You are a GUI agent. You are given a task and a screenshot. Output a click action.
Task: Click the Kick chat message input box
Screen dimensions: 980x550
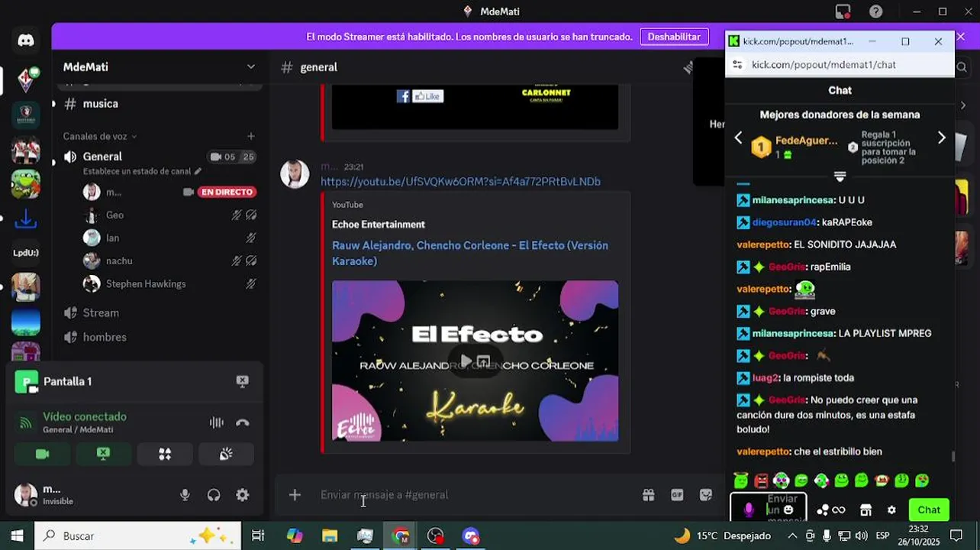(x=768, y=510)
